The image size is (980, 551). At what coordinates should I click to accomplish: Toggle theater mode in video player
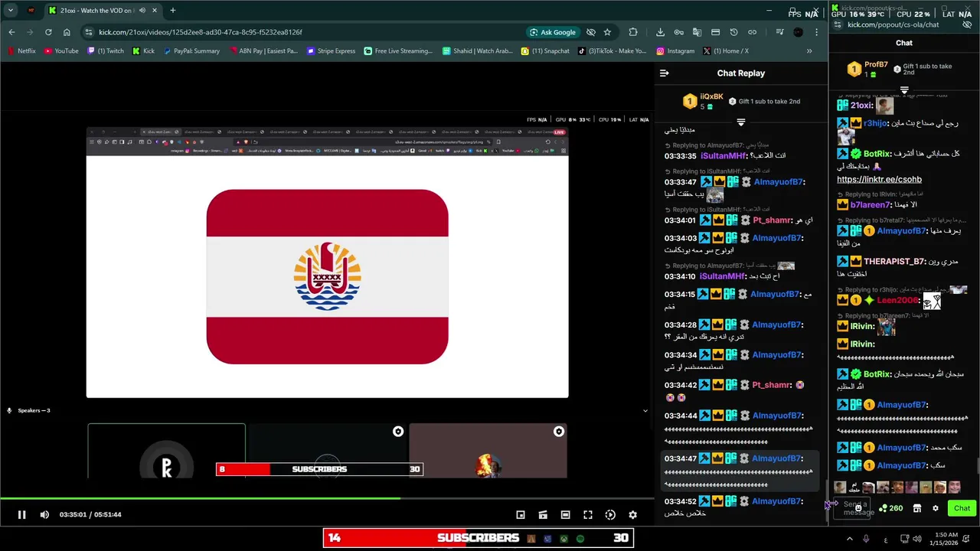pos(565,515)
